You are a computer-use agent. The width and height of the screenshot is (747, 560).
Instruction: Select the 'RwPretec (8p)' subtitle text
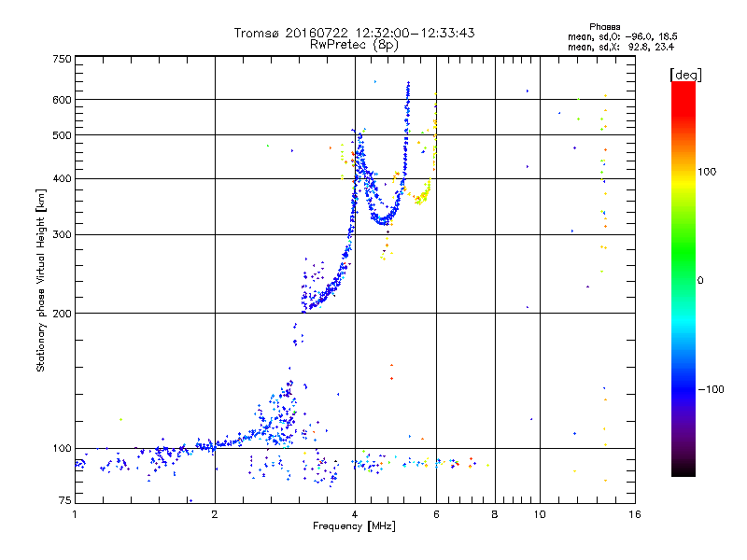[354, 45]
